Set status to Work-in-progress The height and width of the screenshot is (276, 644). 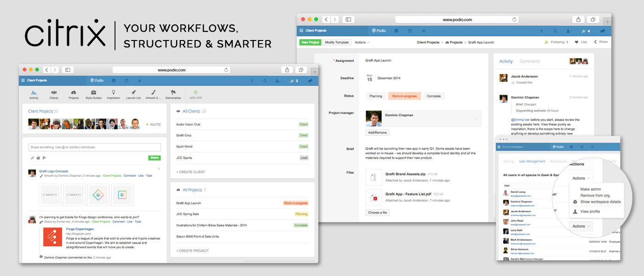(404, 96)
